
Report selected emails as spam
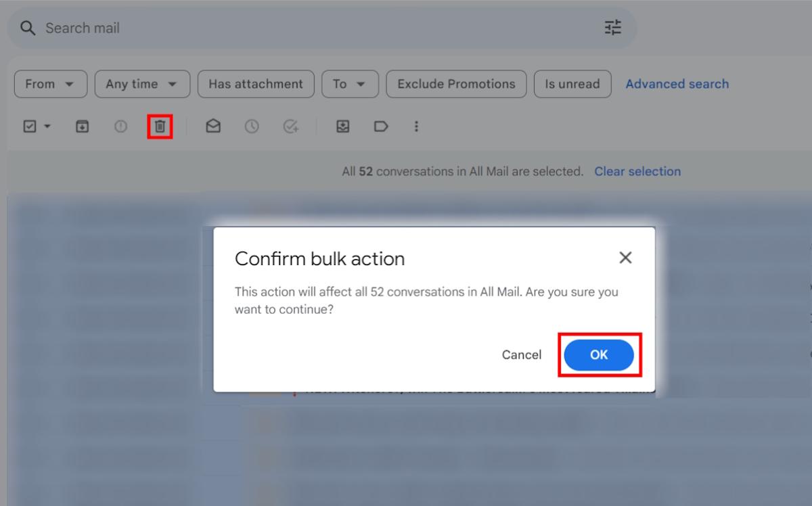click(x=120, y=127)
